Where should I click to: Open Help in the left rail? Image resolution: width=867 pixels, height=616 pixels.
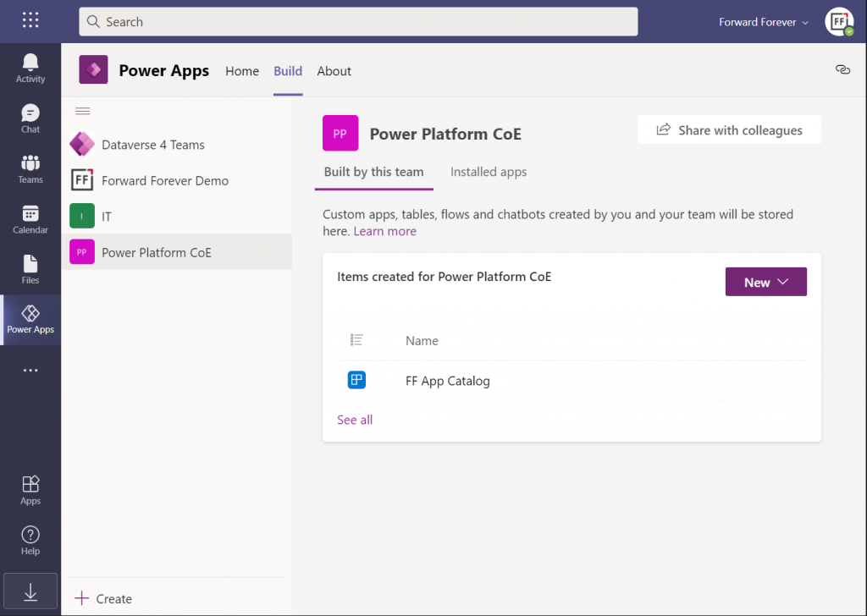[x=30, y=541]
